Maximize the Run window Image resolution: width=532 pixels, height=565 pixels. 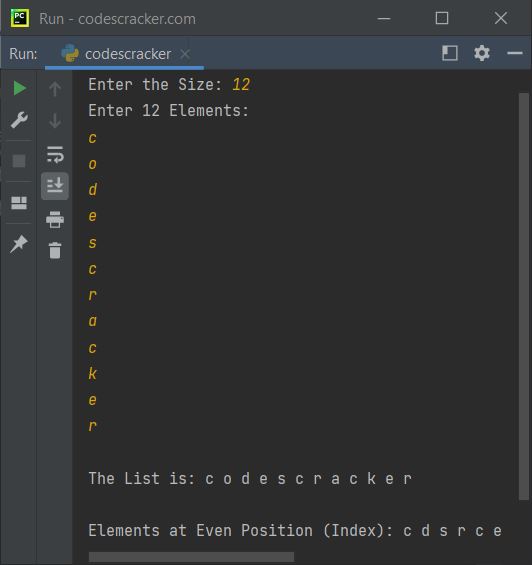442,18
